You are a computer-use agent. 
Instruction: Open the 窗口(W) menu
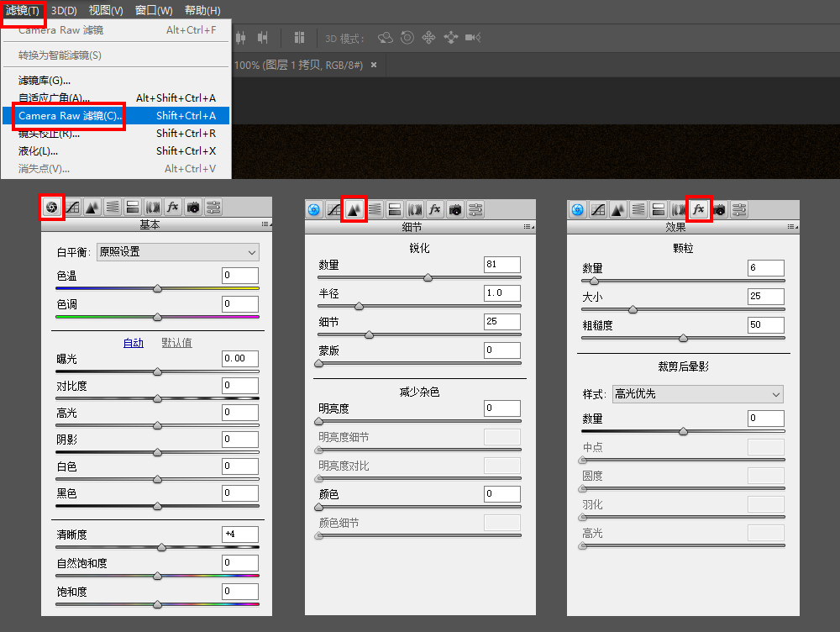click(154, 10)
